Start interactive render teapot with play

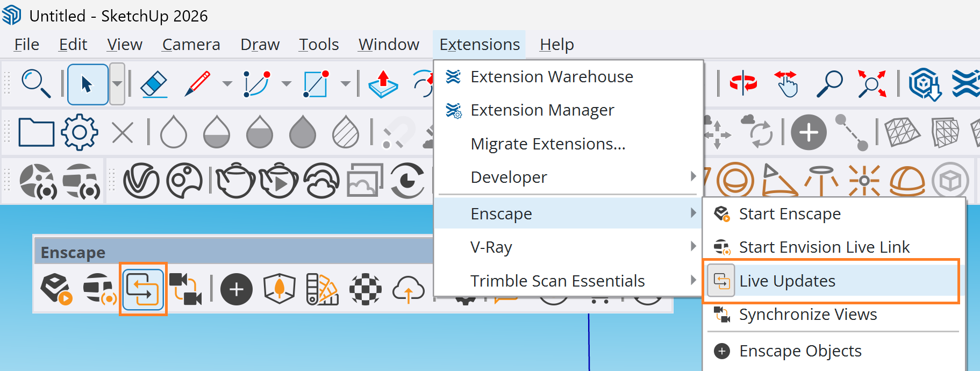(x=278, y=181)
